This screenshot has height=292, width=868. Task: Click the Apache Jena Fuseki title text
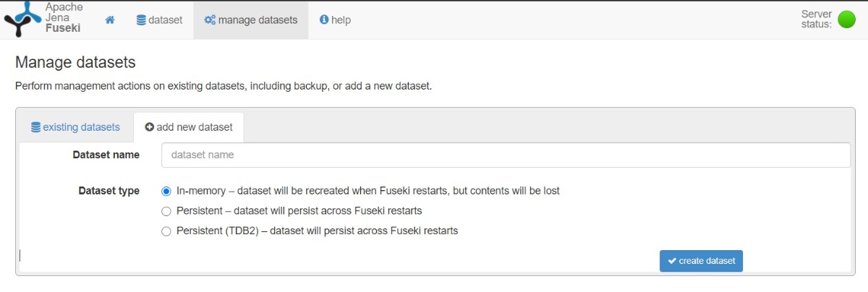(64, 18)
